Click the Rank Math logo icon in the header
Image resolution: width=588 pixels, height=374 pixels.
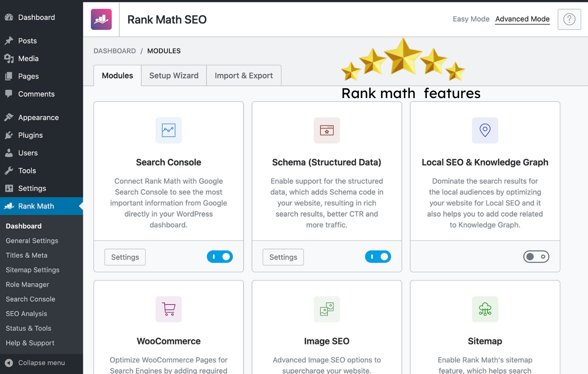(101, 19)
